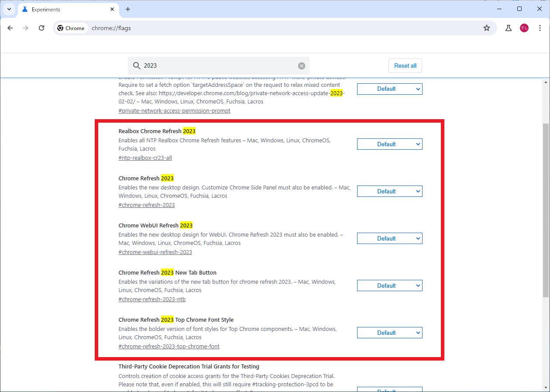Image resolution: width=550 pixels, height=392 pixels.
Task: Open dropdown for Top Chrome Font Style flag
Action: 390,333
